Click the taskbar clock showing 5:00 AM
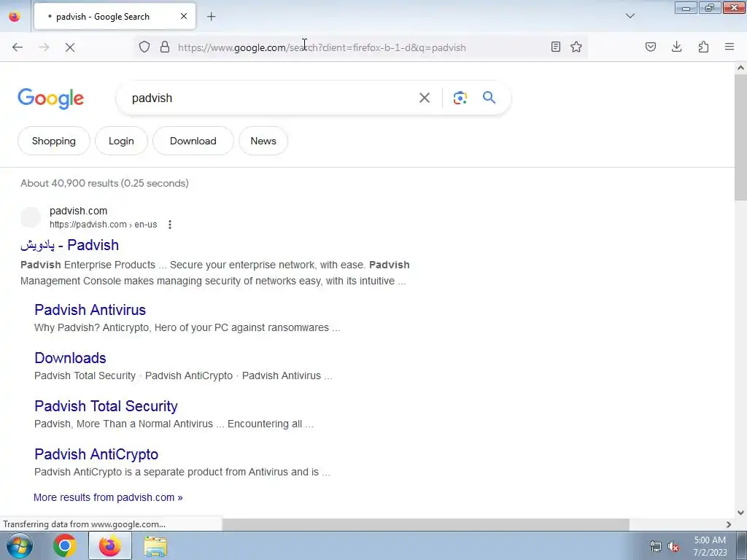The width and height of the screenshot is (747, 560). [710, 546]
